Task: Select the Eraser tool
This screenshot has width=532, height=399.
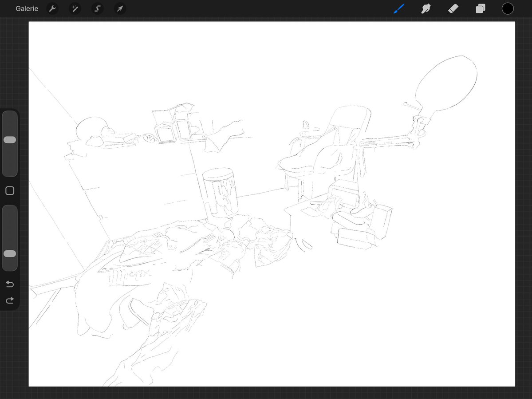Action: tap(453, 8)
